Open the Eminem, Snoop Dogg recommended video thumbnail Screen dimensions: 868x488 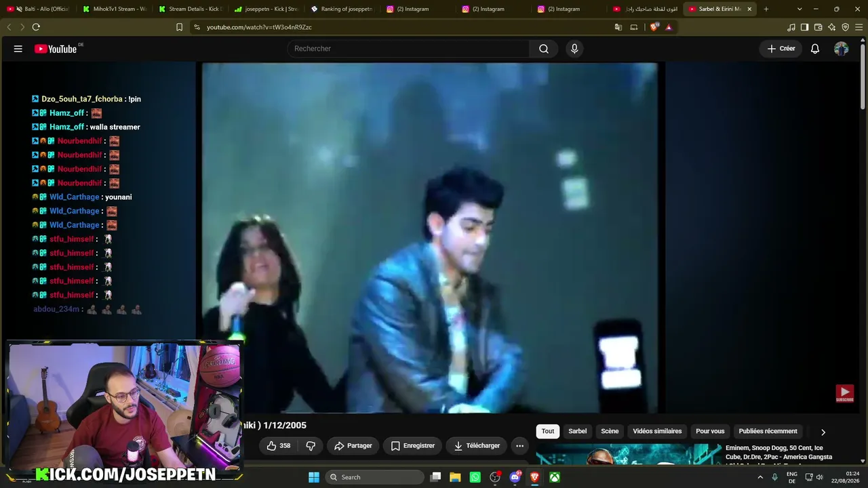[x=629, y=454]
